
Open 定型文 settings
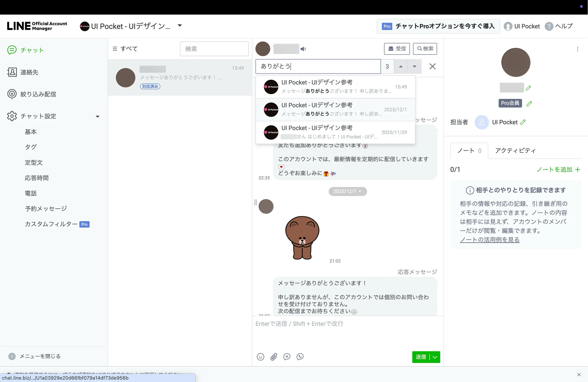pyautogui.click(x=34, y=163)
